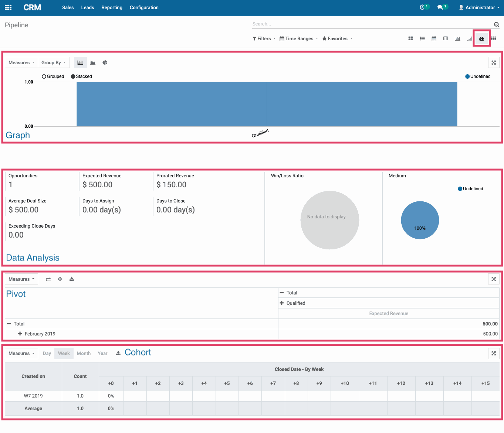Open the Favorites dropdown
This screenshot has height=433, width=504.
337,38
